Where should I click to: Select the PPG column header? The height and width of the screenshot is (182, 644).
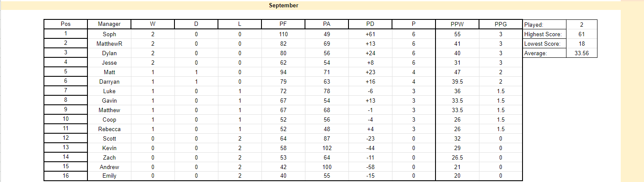[x=501, y=24]
